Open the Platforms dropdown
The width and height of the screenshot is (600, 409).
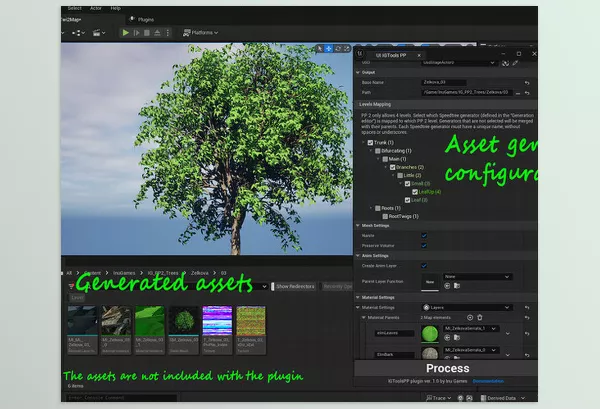(x=201, y=33)
